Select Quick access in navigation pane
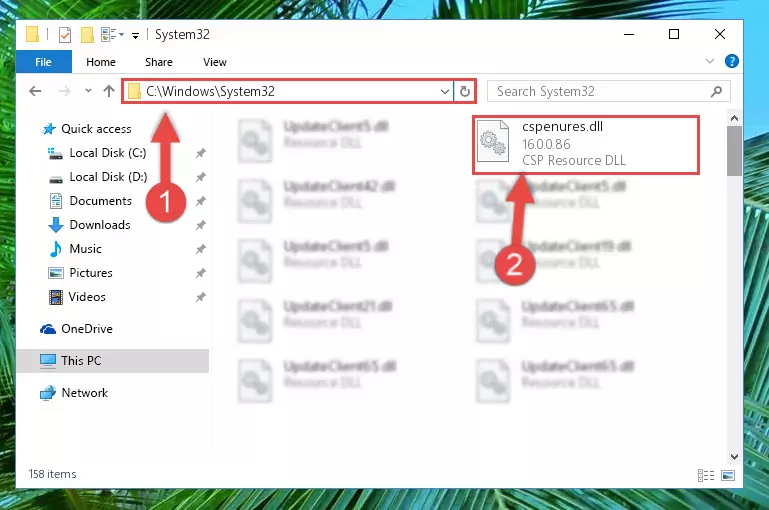Screen dimensions: 769x510 96,128
